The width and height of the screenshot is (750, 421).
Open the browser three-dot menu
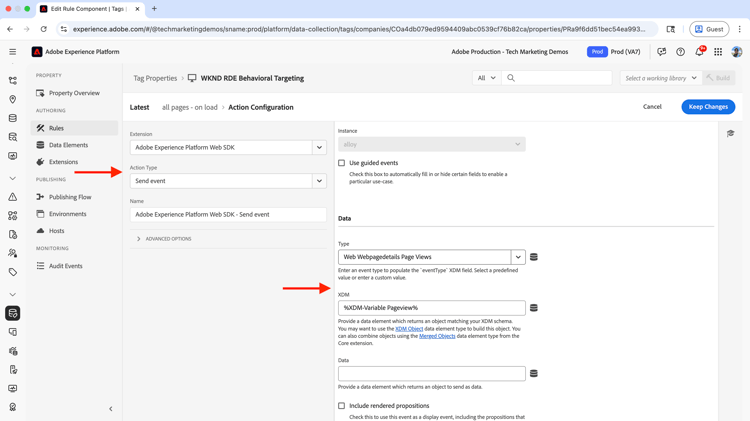pos(739,29)
